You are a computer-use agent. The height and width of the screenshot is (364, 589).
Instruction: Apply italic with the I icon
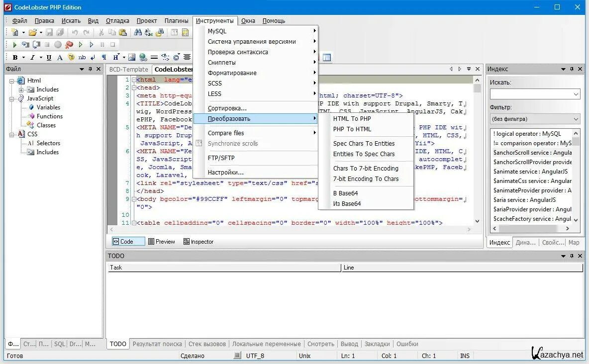[x=32, y=58]
